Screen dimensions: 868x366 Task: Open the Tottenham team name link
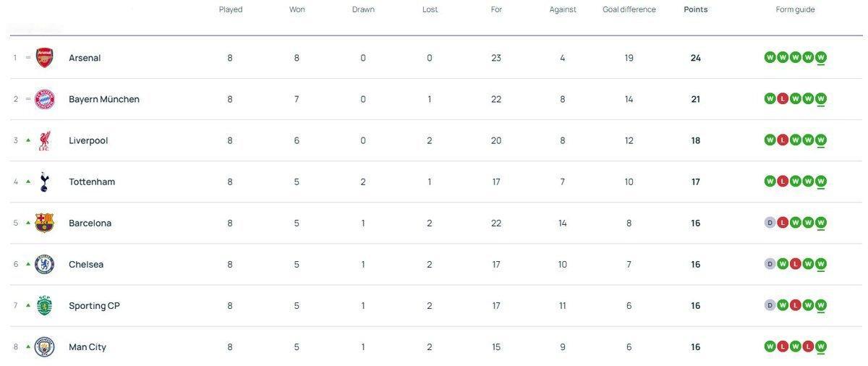click(x=92, y=182)
